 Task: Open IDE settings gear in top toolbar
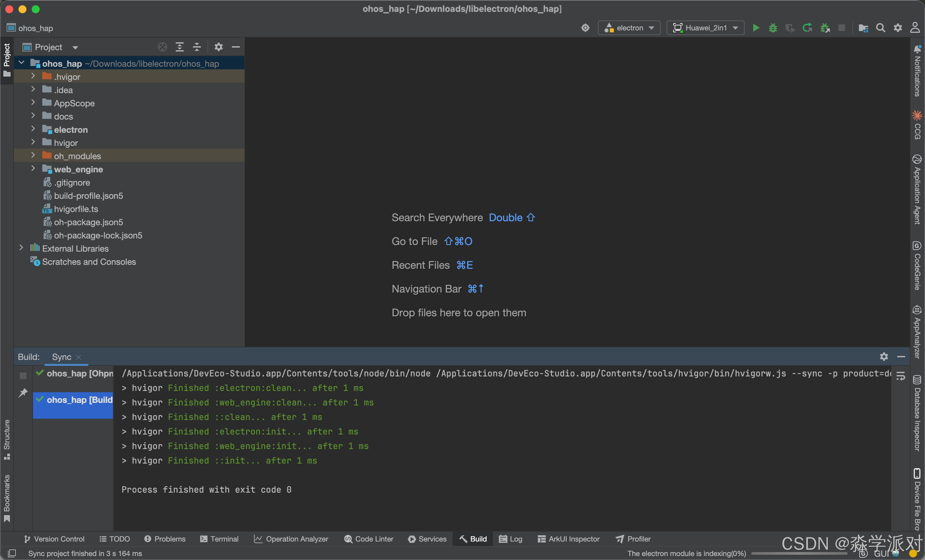click(898, 28)
